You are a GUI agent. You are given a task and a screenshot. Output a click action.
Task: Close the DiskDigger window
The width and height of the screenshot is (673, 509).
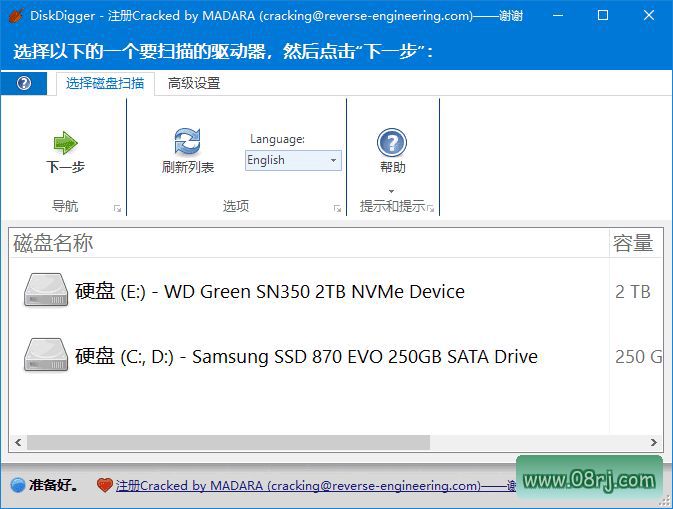[649, 15]
